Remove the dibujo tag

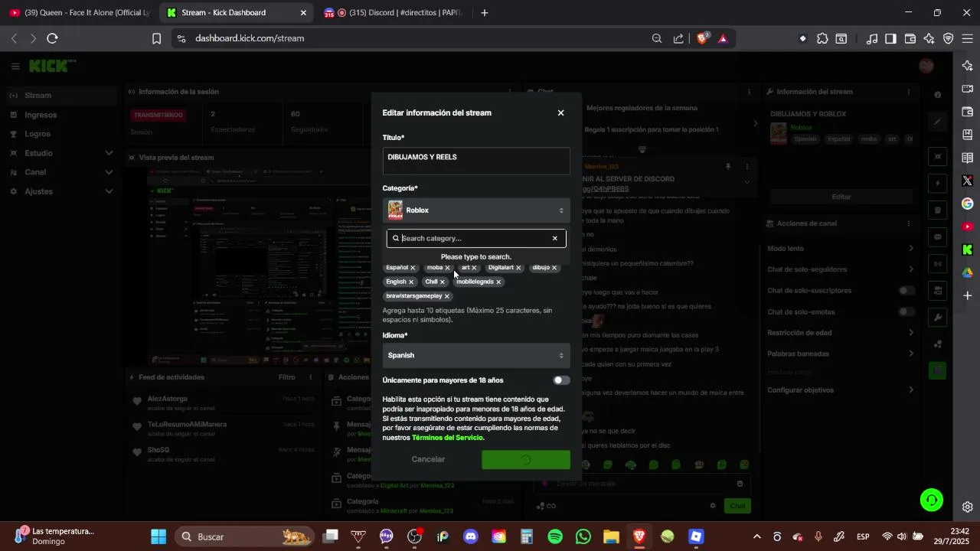(554, 268)
